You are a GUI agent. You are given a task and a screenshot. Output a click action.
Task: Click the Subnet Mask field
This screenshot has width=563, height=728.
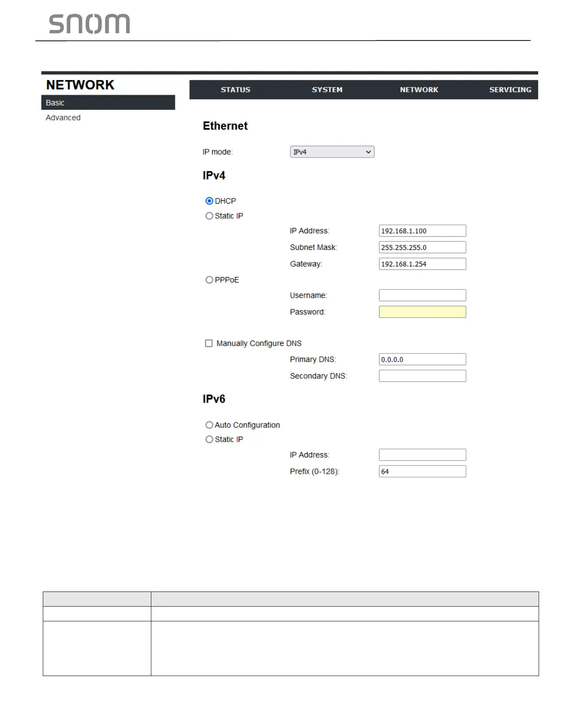click(x=422, y=247)
